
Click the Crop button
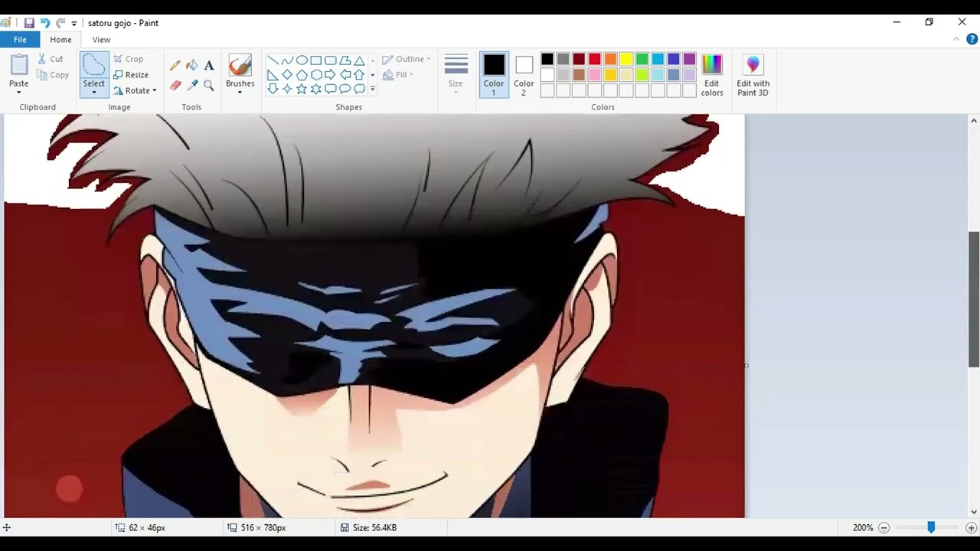click(129, 59)
